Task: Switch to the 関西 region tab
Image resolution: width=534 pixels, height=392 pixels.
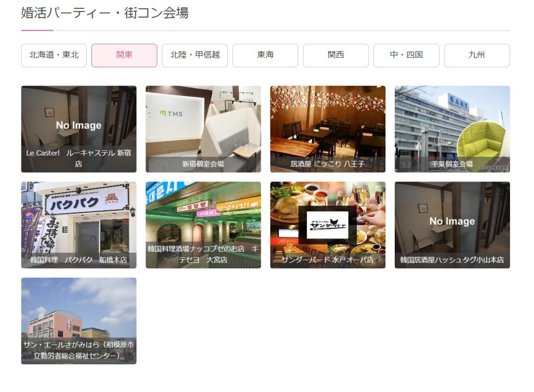Action: coord(335,55)
